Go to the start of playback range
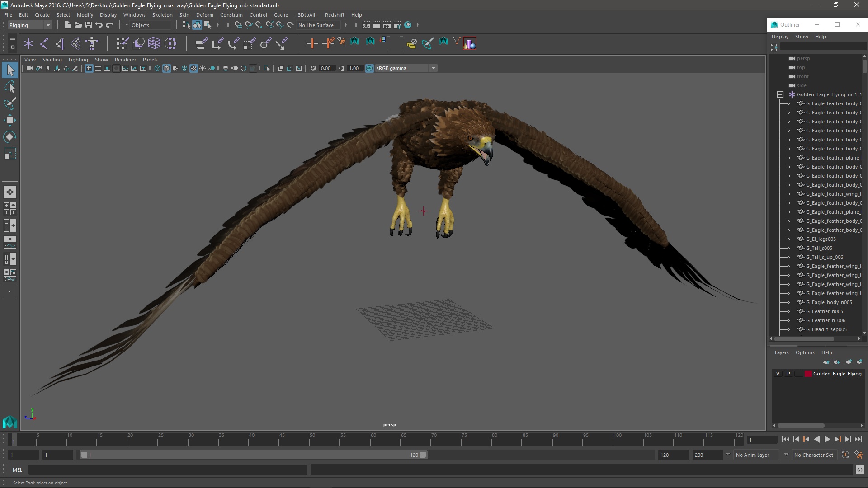This screenshot has width=868, height=488. click(x=785, y=439)
